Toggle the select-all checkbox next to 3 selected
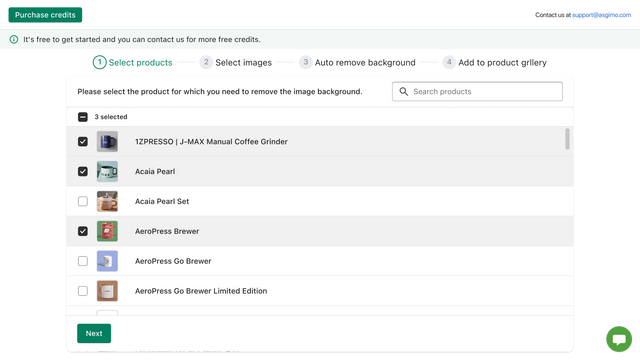 [83, 117]
